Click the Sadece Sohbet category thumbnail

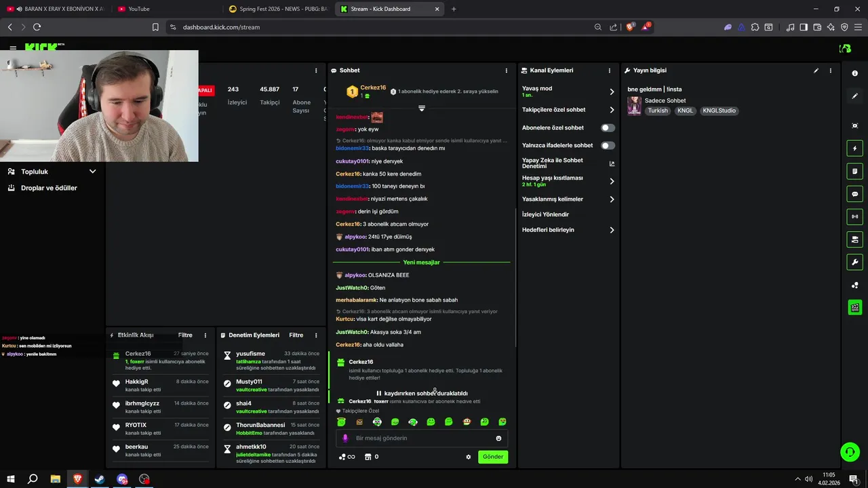coord(634,106)
